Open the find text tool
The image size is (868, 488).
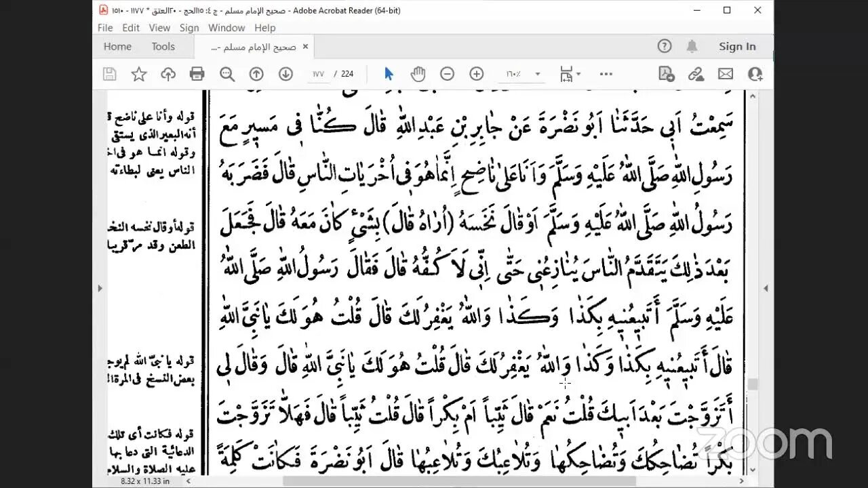227,74
